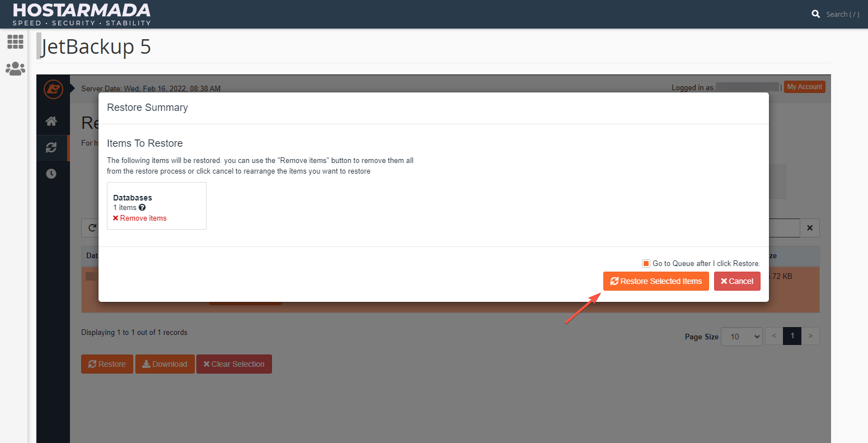Click the JetBackup logo icon
868x443 pixels.
pyautogui.click(x=53, y=89)
